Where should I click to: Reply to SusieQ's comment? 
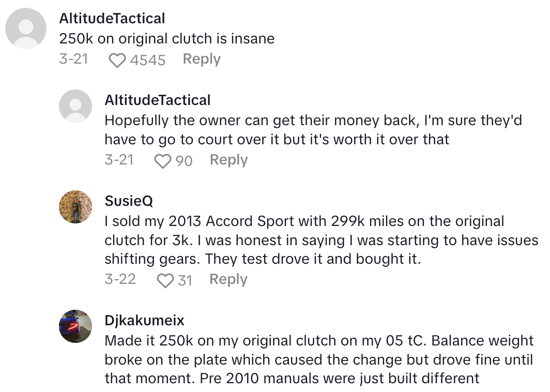pyautogui.click(x=228, y=280)
